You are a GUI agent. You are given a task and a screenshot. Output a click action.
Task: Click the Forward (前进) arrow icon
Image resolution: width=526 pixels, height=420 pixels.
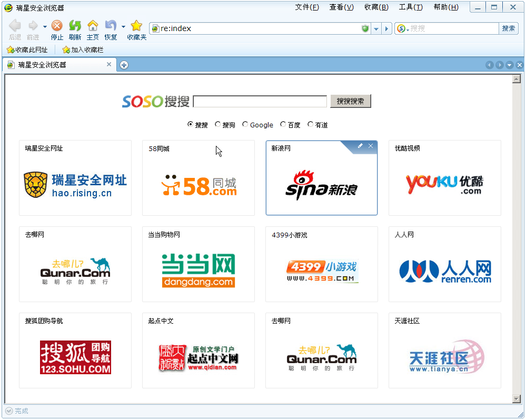pos(33,25)
